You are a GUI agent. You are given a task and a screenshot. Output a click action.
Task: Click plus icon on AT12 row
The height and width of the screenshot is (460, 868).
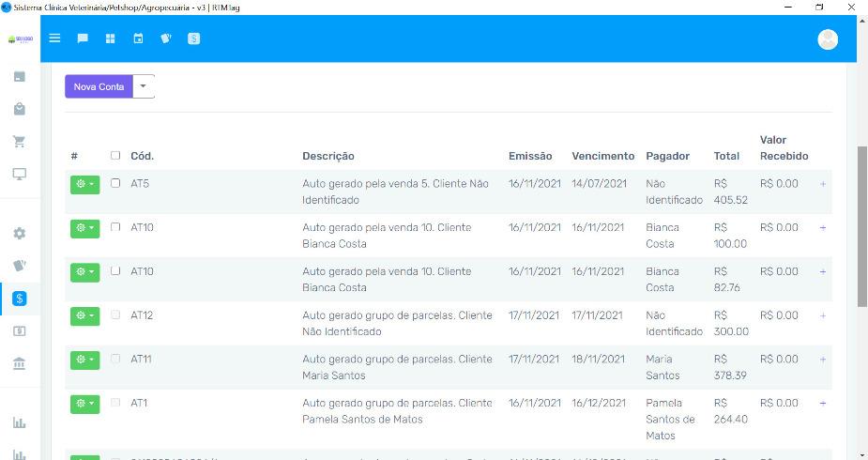click(x=823, y=315)
